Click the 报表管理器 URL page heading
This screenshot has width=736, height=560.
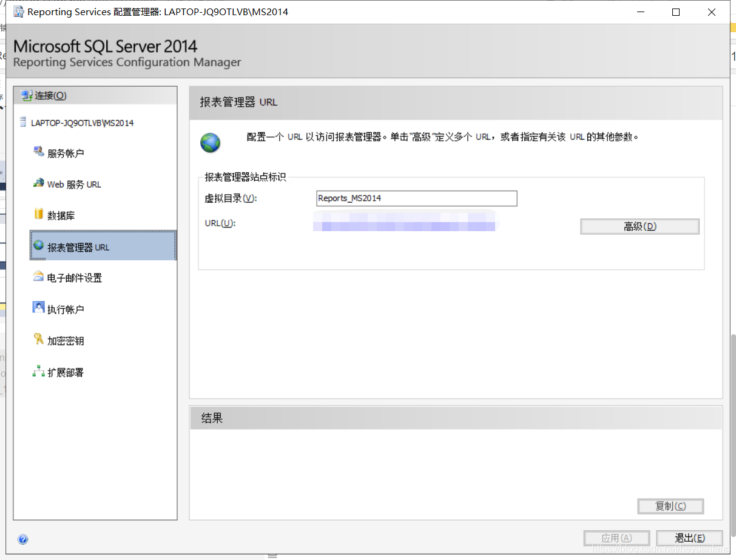coord(238,102)
